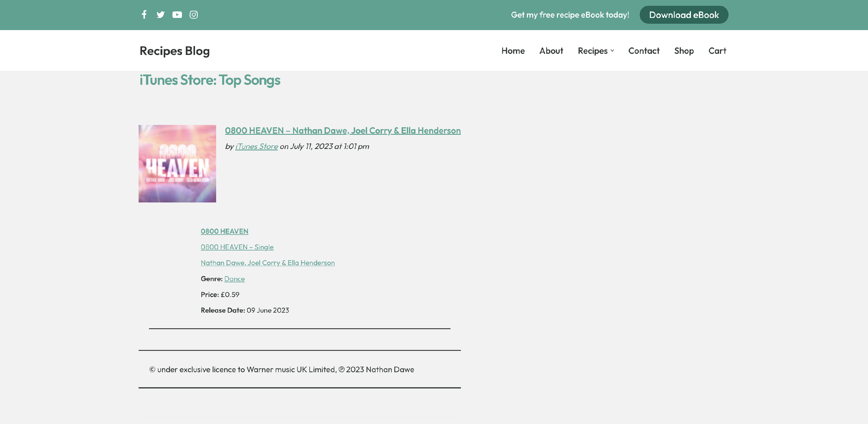Image resolution: width=868 pixels, height=424 pixels.
Task: Open the Facebook social icon
Action: point(144,14)
